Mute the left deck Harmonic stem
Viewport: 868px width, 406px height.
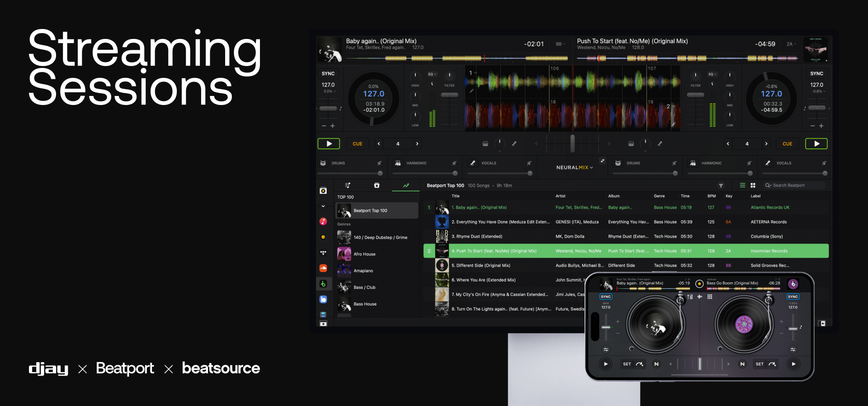[454, 163]
